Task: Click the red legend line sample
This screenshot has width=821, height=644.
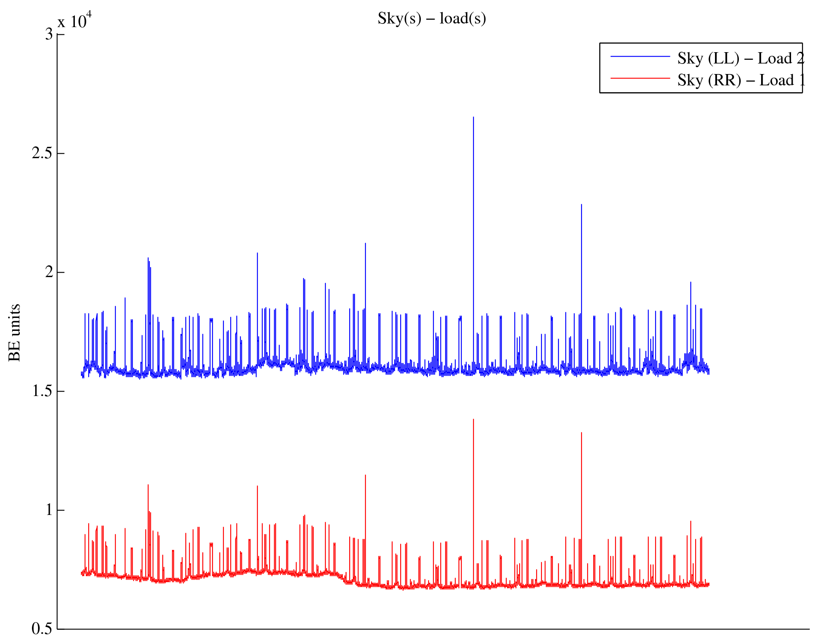Action: click(x=640, y=78)
